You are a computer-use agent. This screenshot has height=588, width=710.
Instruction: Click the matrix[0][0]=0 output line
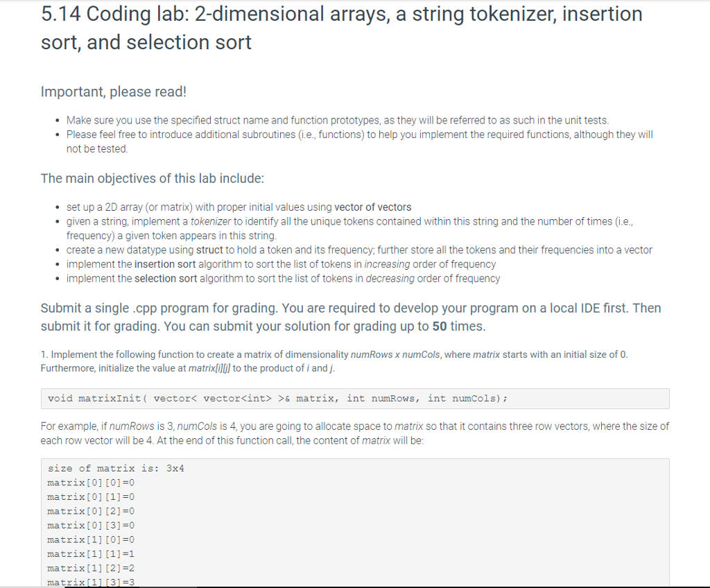coord(91,483)
